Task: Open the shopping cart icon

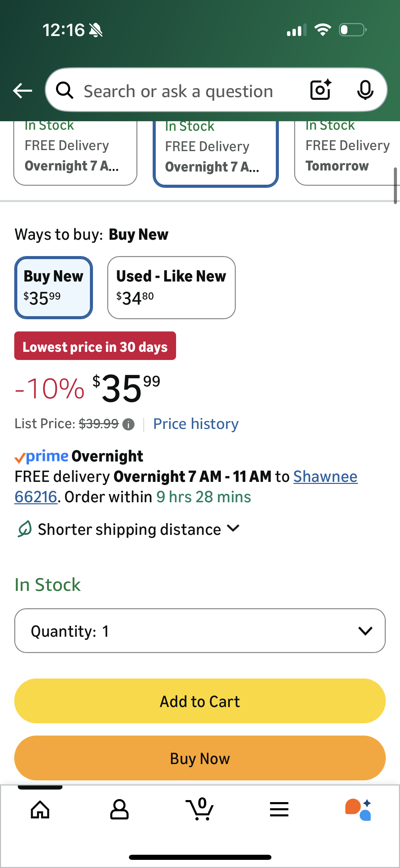Action: [x=199, y=810]
